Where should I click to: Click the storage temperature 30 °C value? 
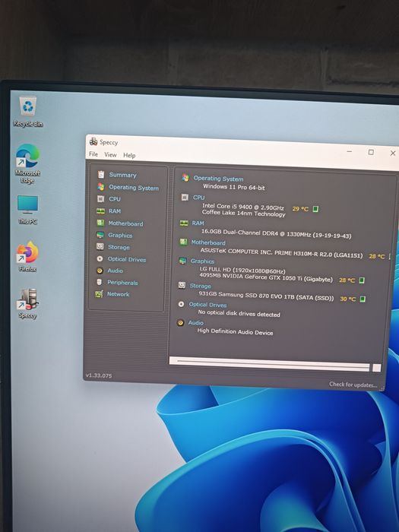348,299
